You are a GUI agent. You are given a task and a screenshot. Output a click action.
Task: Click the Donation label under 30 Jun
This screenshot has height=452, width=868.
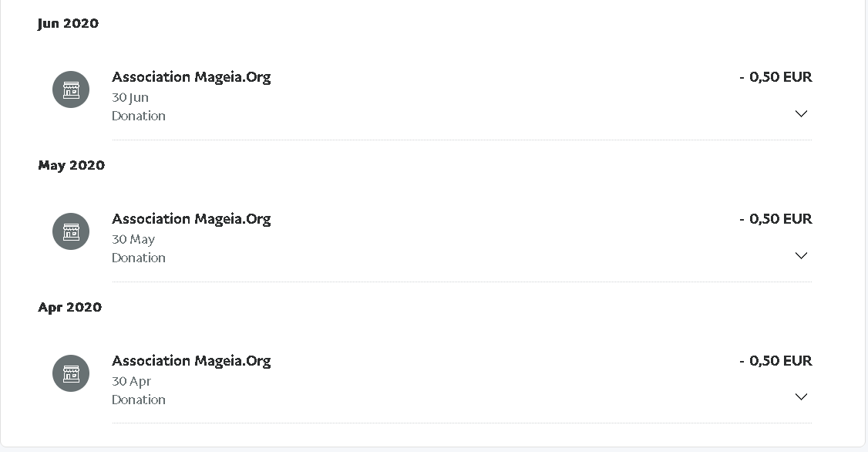[139, 116]
